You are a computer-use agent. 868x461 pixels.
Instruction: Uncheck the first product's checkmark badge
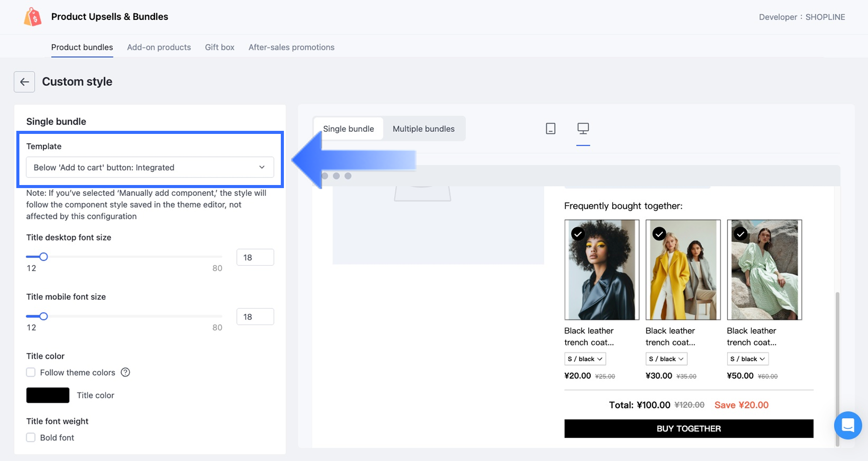[578, 234]
